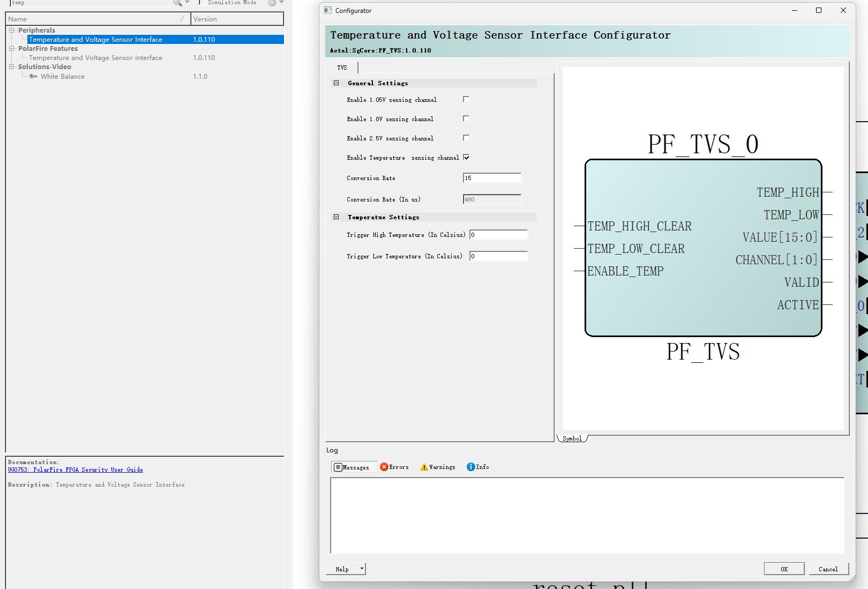868x589 pixels.
Task: Open the catalog settings gear icon
Action: [272, 3]
